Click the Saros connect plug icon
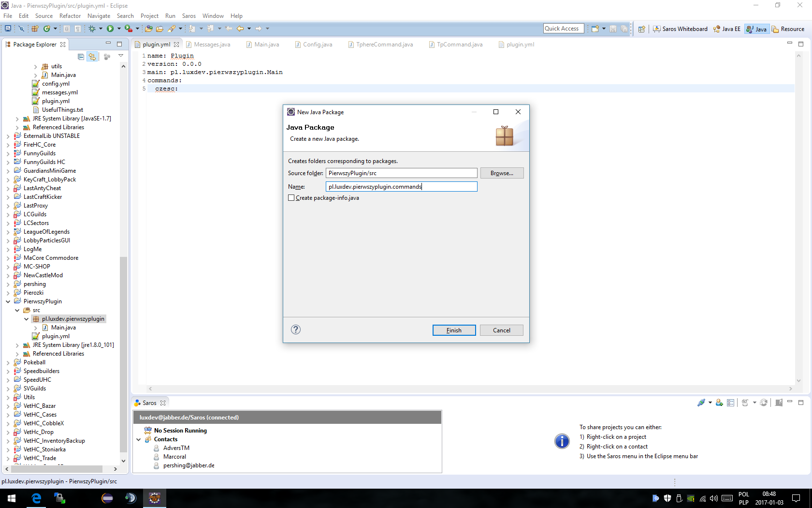The height and width of the screenshot is (508, 812). pyautogui.click(x=701, y=403)
